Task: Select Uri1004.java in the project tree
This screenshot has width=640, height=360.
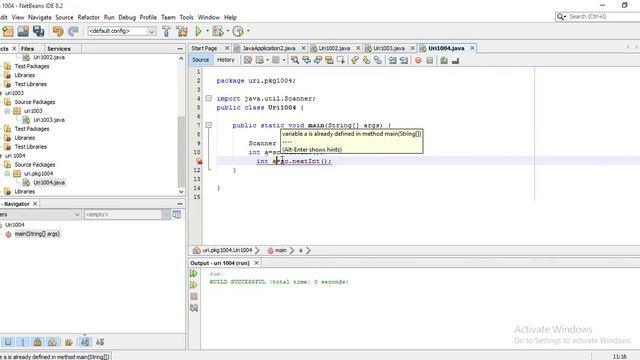Action: tap(49, 182)
